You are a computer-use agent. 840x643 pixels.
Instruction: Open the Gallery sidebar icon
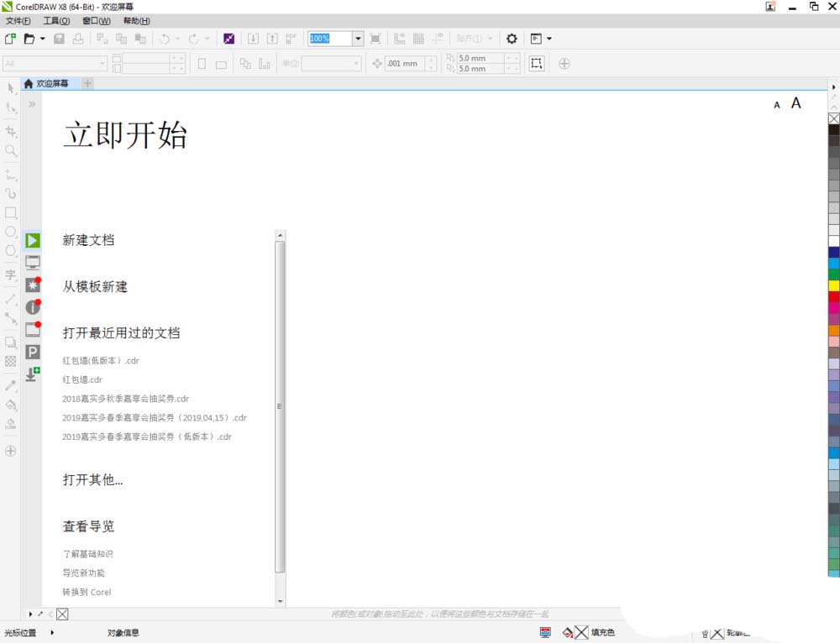(33, 329)
